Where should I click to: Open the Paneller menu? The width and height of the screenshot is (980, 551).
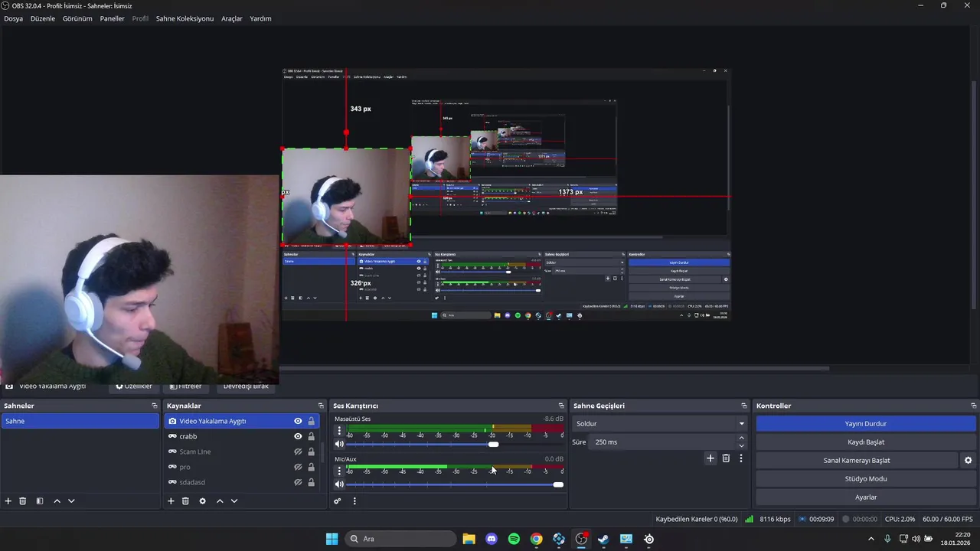(x=112, y=18)
